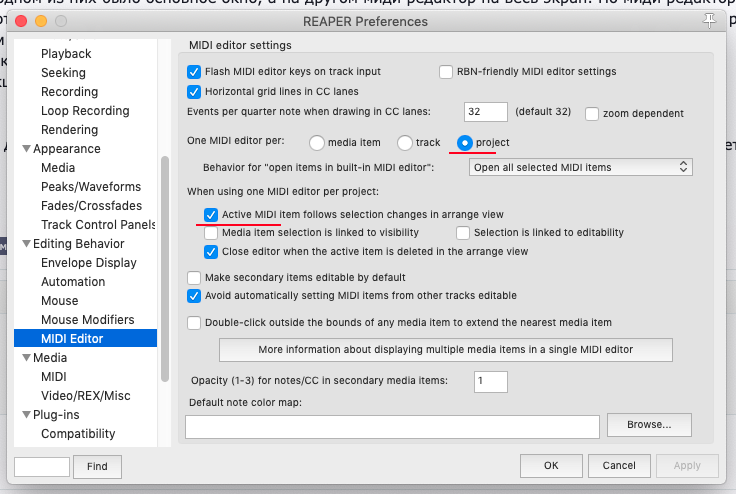Click Browse for the note color map

[649, 425]
